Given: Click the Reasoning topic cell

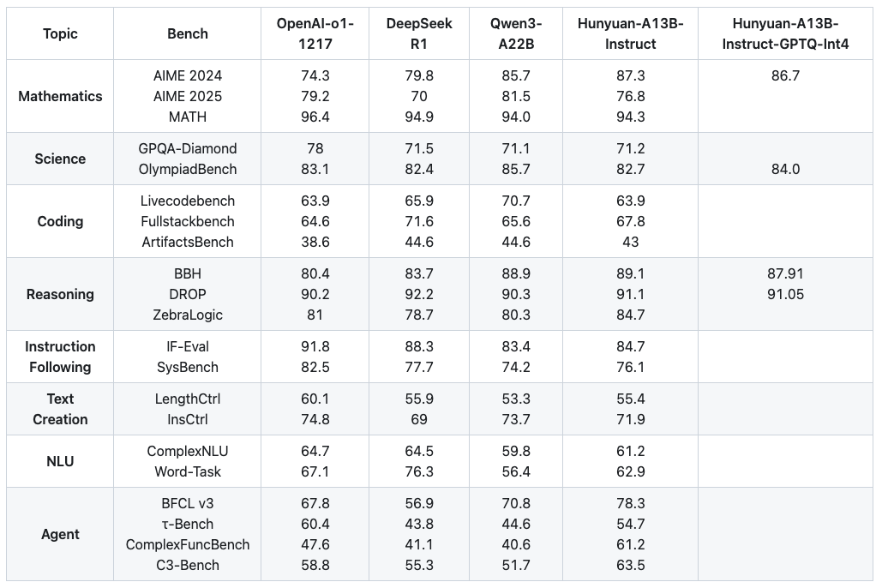Looking at the screenshot, I should (60, 294).
